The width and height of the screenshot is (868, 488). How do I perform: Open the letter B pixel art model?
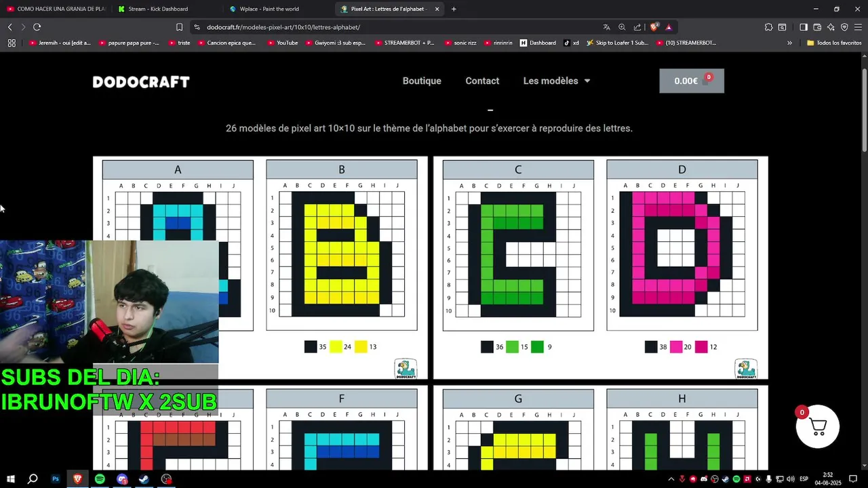point(342,245)
